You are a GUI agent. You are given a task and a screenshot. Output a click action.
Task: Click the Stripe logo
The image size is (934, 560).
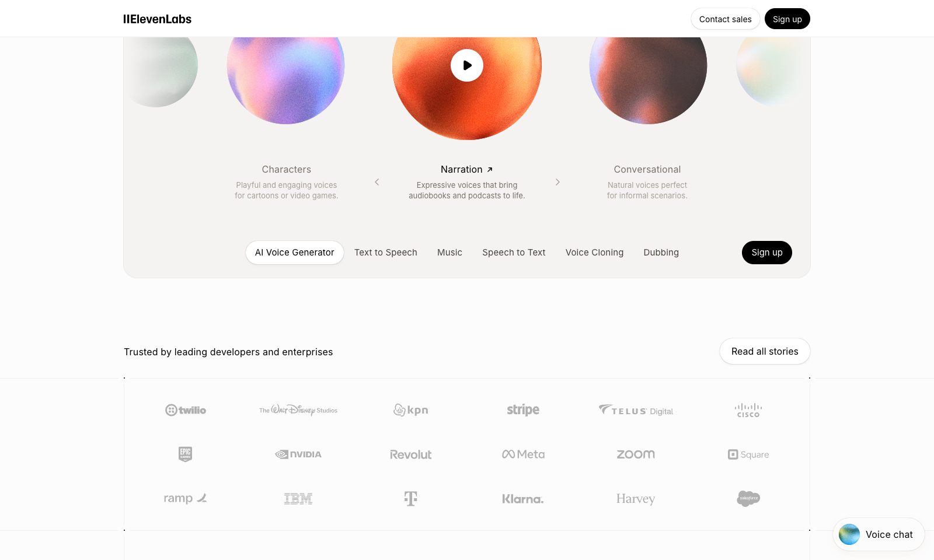pyautogui.click(x=523, y=410)
